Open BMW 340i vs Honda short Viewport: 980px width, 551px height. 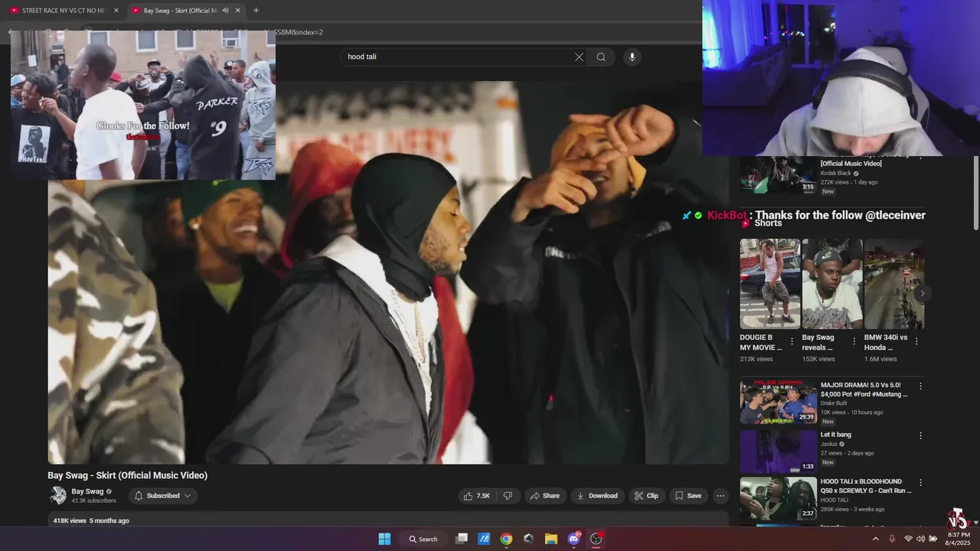(x=894, y=284)
